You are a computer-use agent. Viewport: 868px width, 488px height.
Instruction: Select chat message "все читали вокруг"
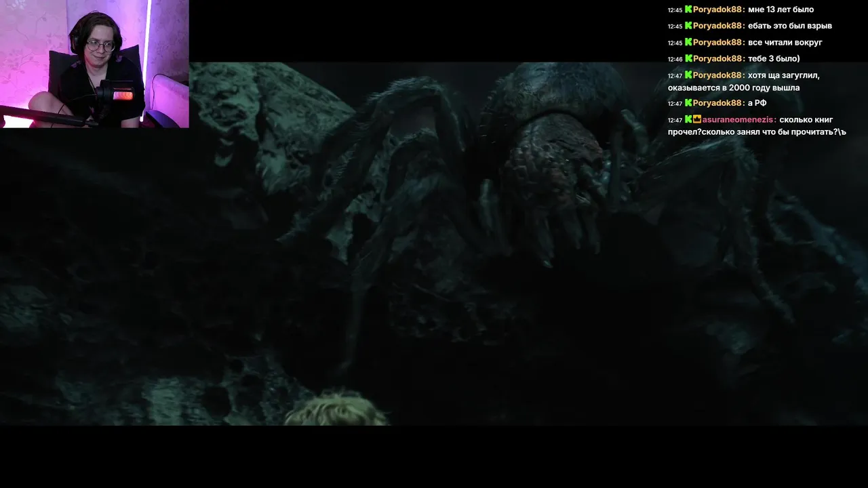[785, 43]
